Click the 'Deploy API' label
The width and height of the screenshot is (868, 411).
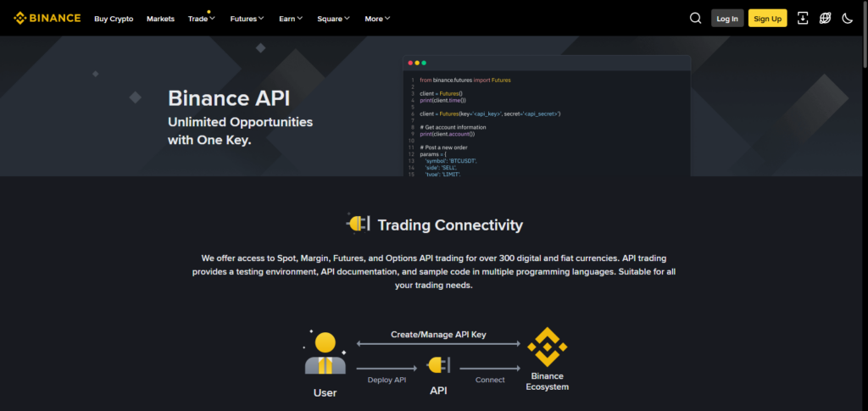coord(387,380)
